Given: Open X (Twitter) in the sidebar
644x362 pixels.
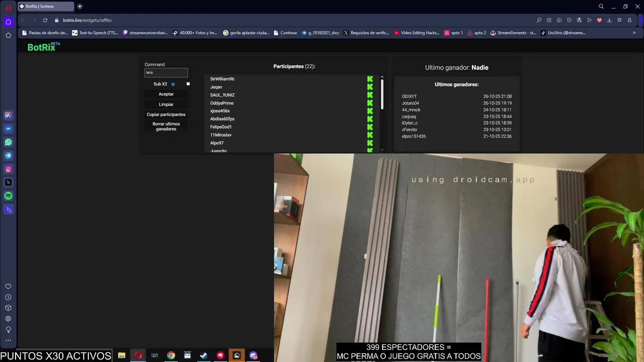Looking at the screenshot, I should pos(8,183).
